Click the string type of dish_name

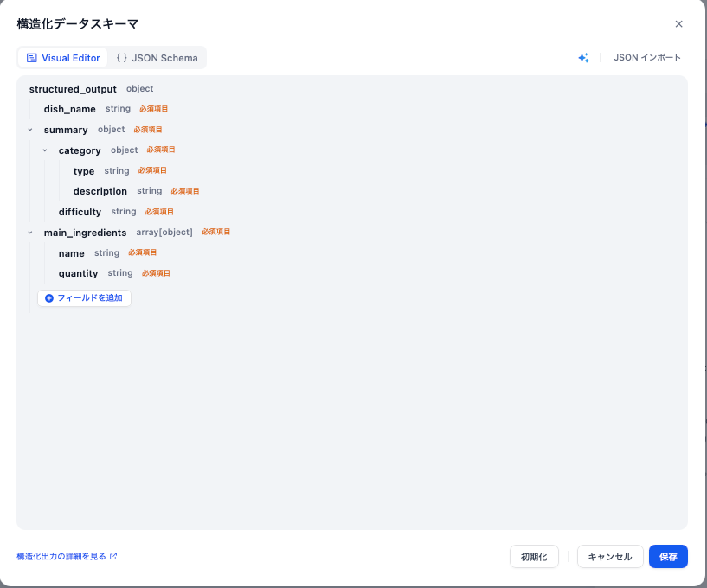tap(119, 109)
